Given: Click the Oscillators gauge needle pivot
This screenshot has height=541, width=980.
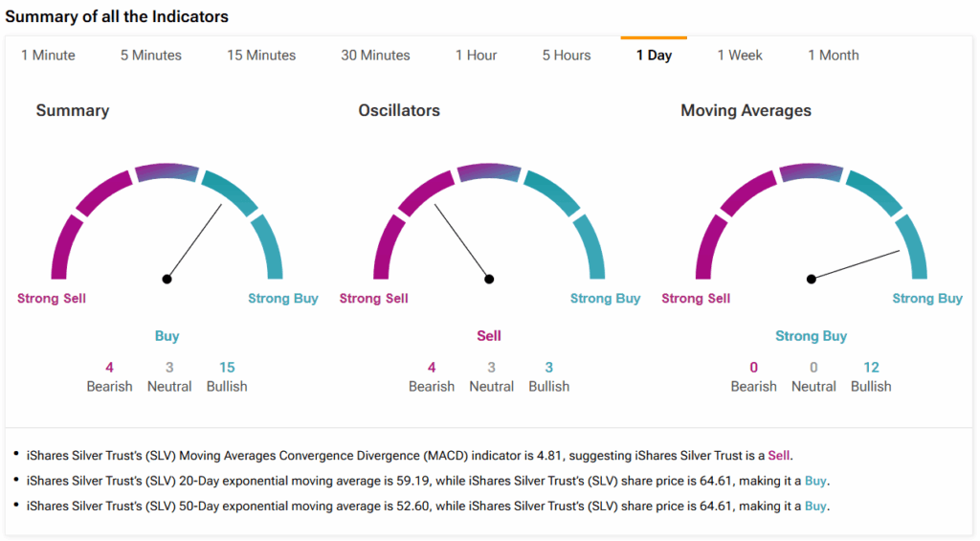Looking at the screenshot, I should (x=489, y=279).
